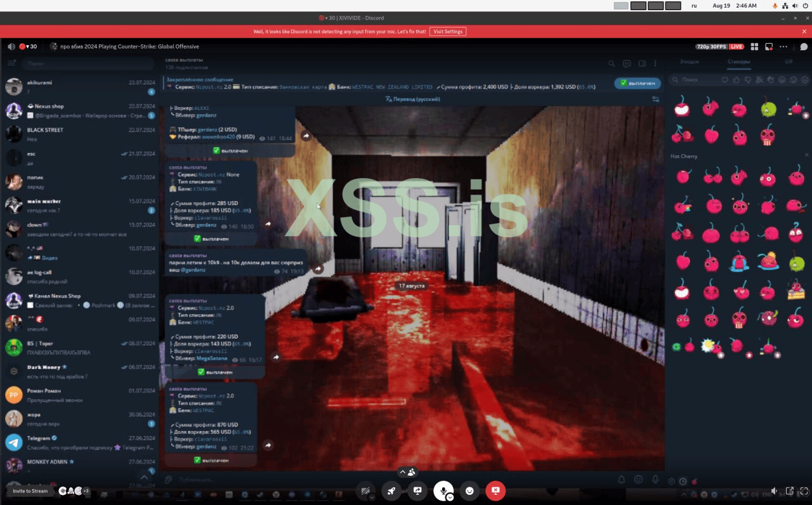812x505 pixels.
Task: Open translation settings sliders icon
Action: tap(655, 99)
